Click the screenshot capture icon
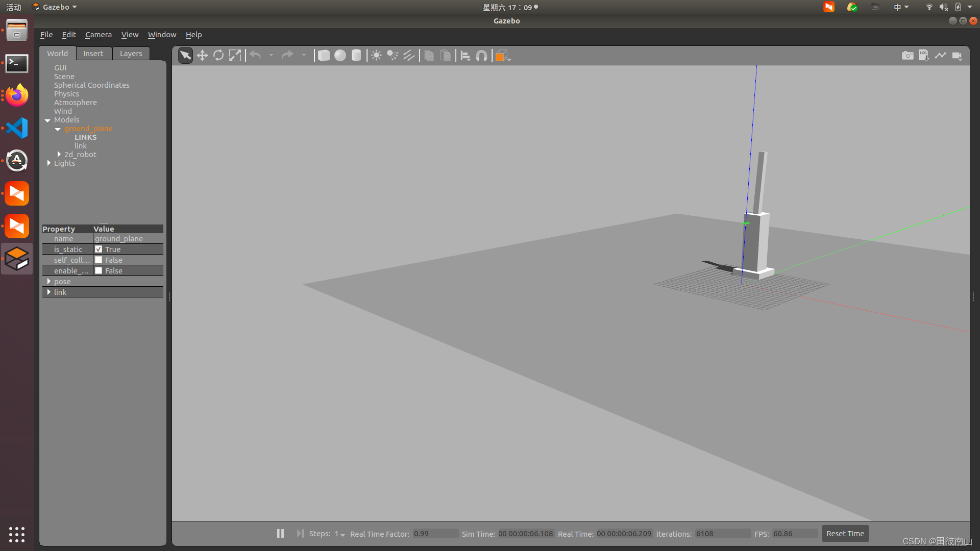 point(908,55)
